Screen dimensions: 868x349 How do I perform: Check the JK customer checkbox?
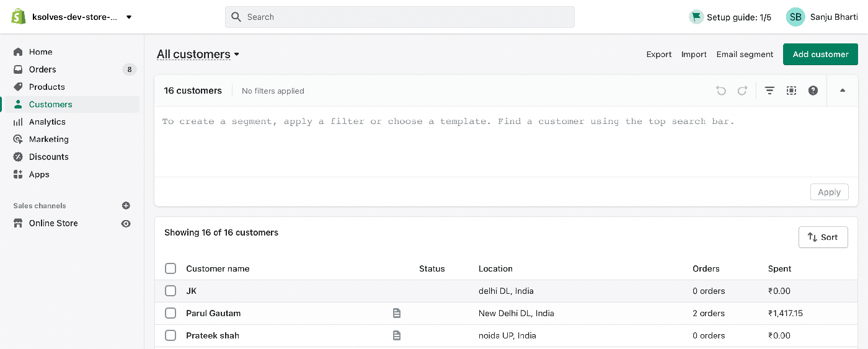pyautogui.click(x=170, y=291)
